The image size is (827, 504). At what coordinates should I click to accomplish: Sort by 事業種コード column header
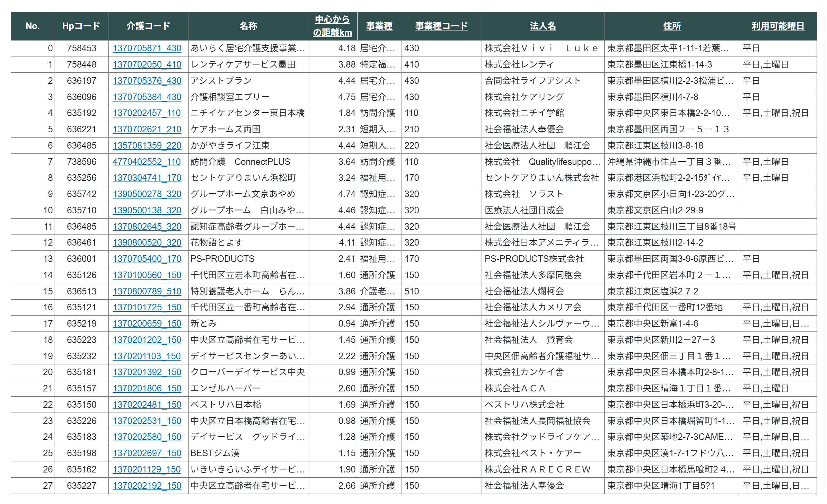[441, 26]
